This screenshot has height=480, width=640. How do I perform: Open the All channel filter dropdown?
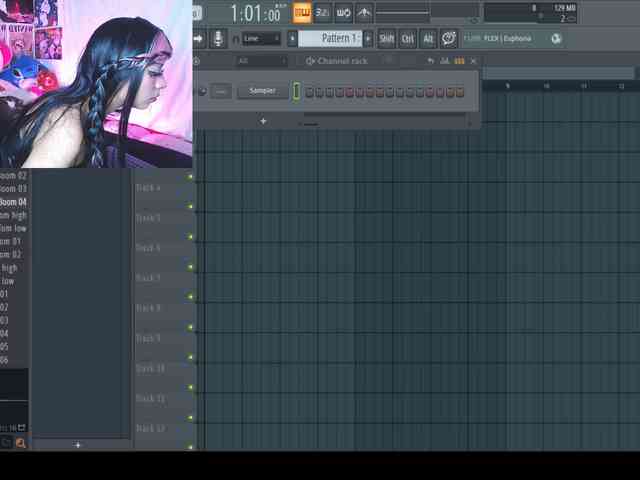[265, 61]
